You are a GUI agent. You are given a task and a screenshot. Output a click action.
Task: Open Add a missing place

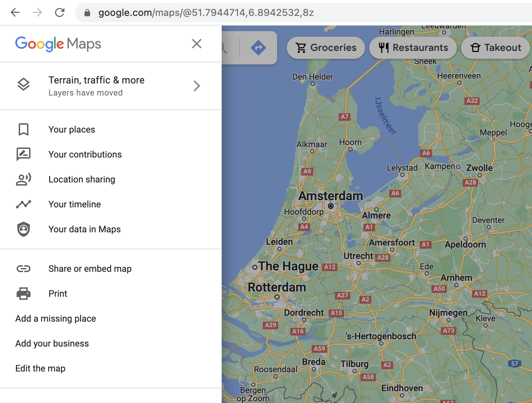[56, 319]
